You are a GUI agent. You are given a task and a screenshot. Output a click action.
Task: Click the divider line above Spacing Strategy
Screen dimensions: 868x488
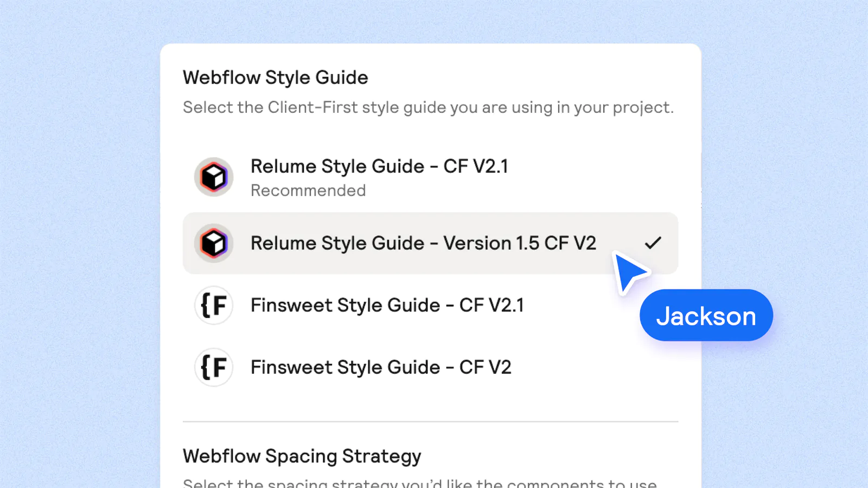coord(430,420)
